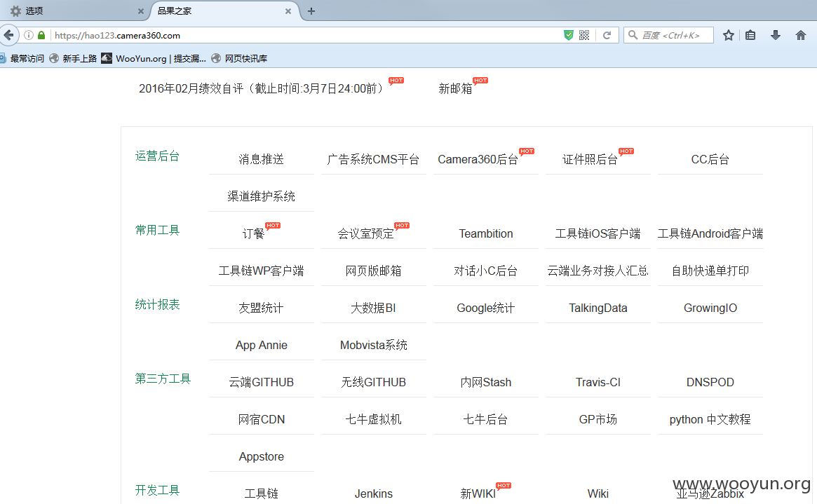Open 工具链Android客户端 link

click(x=710, y=234)
